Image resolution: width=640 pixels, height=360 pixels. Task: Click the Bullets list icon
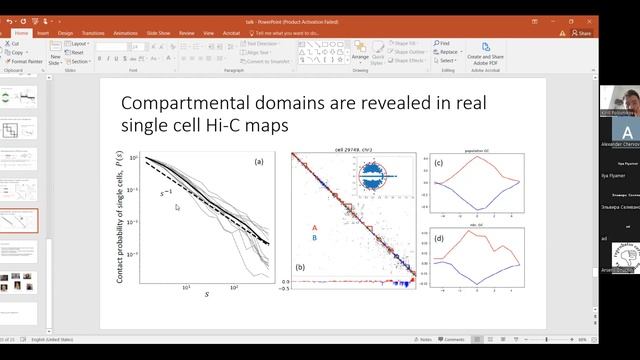(184, 47)
